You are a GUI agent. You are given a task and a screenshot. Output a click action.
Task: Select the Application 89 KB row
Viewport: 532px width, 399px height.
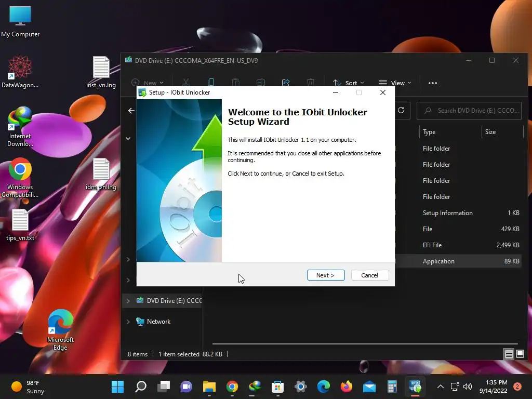(458, 261)
